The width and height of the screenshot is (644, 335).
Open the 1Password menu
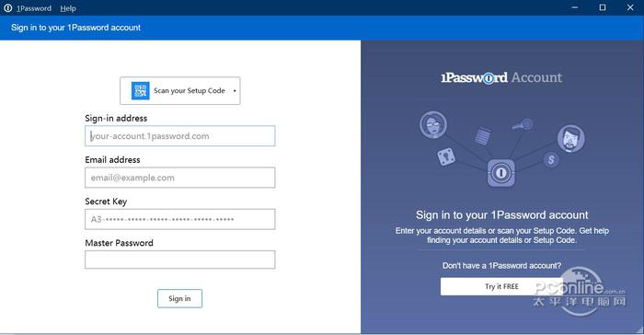34,8
